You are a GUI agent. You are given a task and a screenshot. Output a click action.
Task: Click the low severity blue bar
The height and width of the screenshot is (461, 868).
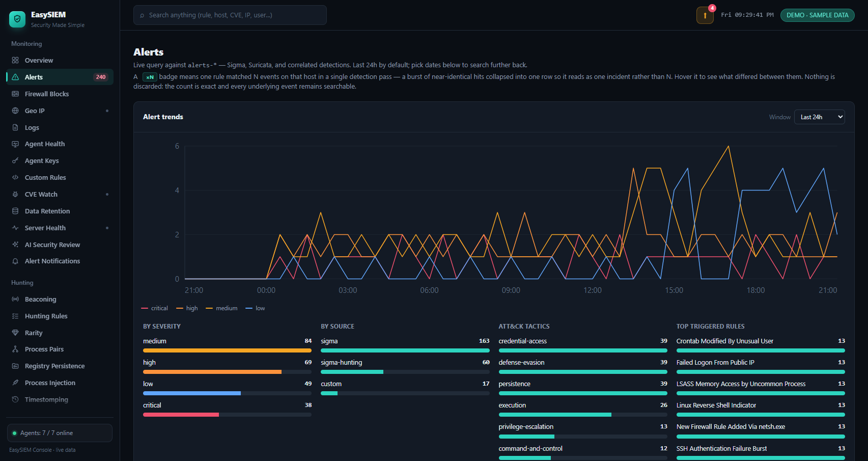[192, 393]
